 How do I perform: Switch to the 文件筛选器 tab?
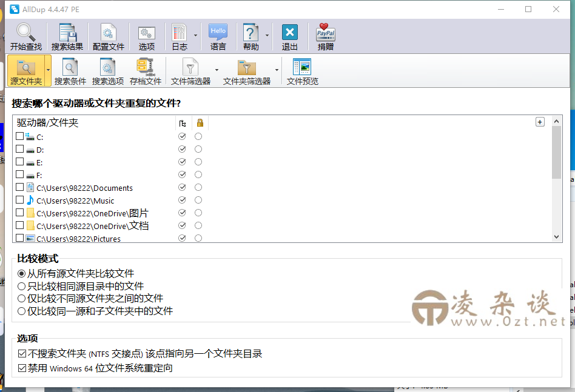190,71
